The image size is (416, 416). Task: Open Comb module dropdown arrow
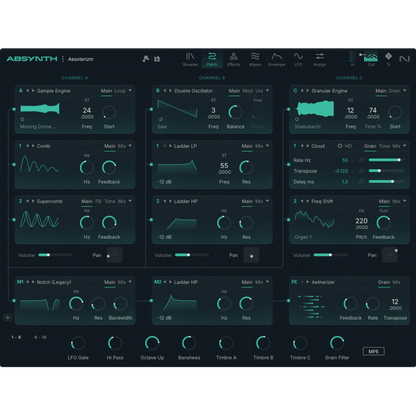[x=130, y=146]
